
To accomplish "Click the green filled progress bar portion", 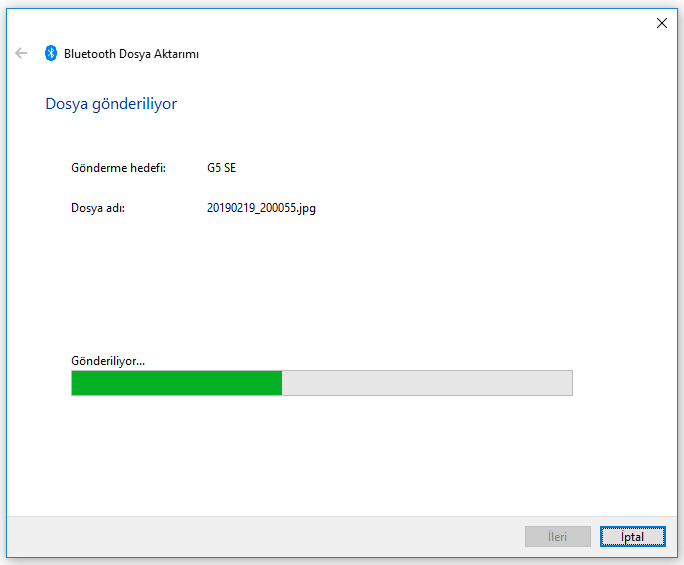I will (176, 383).
